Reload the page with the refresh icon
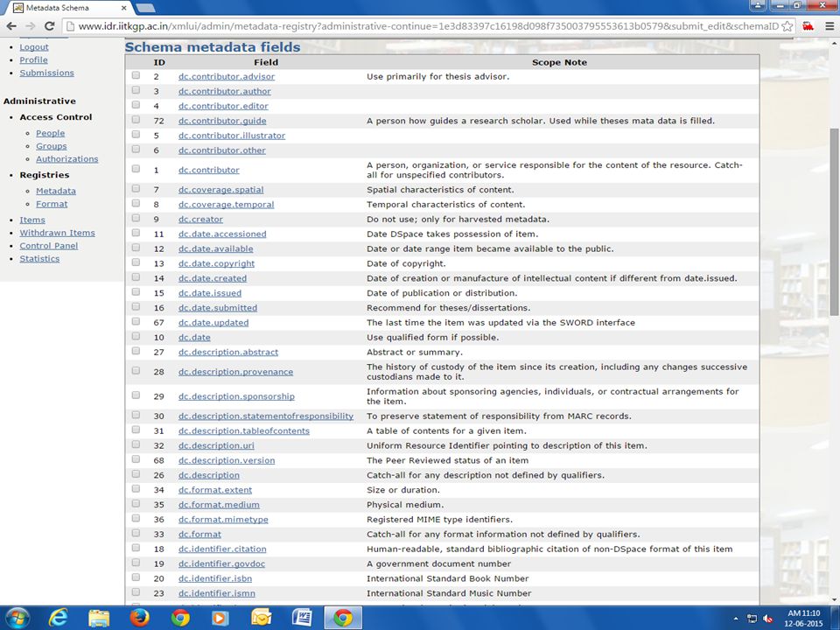The width and height of the screenshot is (840, 630). pyautogui.click(x=50, y=25)
